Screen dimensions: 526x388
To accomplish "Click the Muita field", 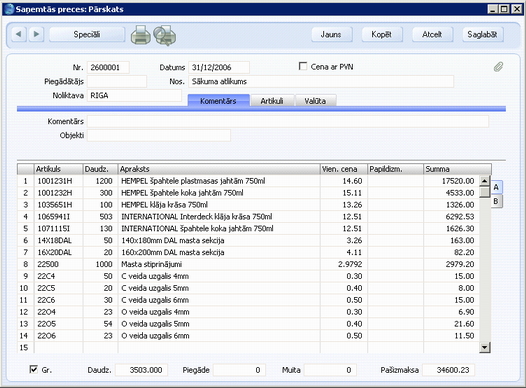I will tap(330, 370).
